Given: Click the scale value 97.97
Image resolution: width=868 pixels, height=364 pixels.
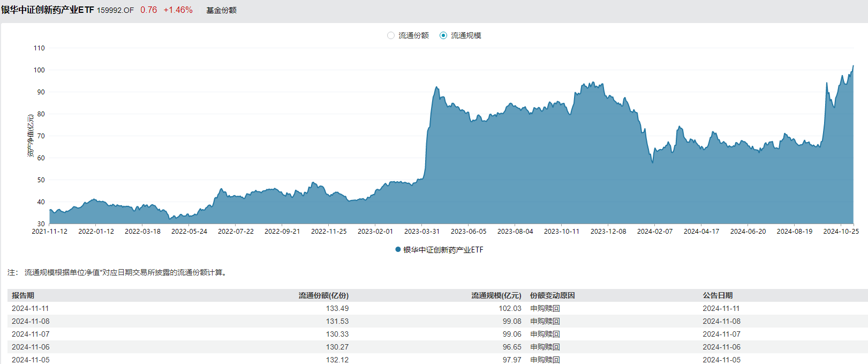Looking at the screenshot, I should [512, 360].
